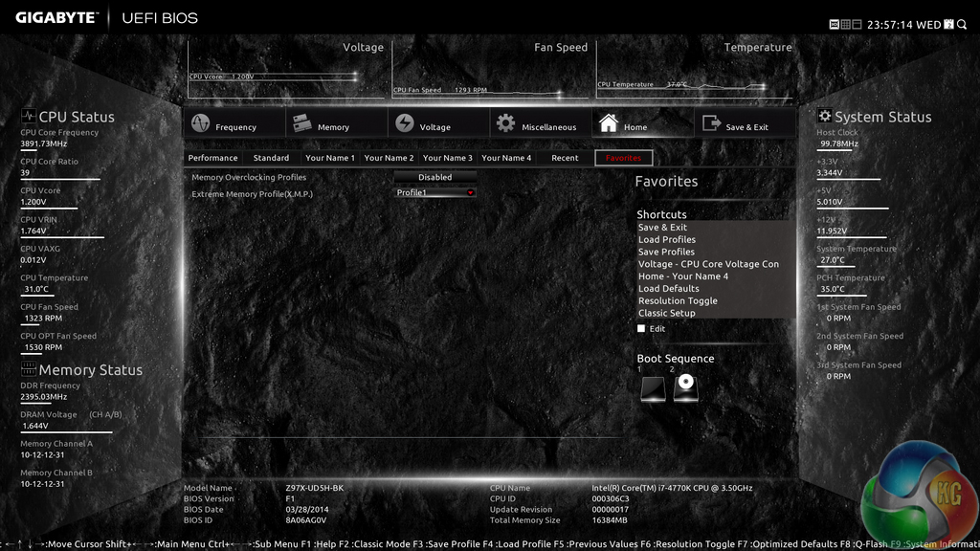Open the Frequency menu icon
Viewport: 980px width, 551px height.
(x=200, y=123)
